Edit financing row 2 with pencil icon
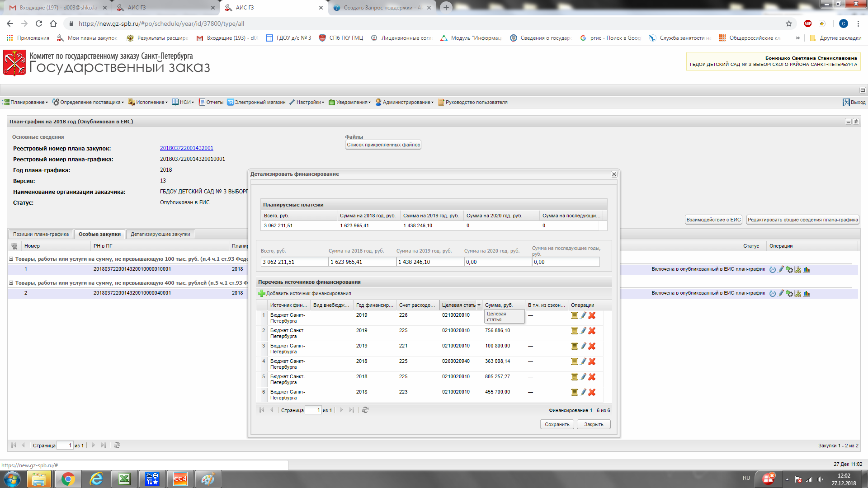This screenshot has width=868, height=488. (583, 331)
